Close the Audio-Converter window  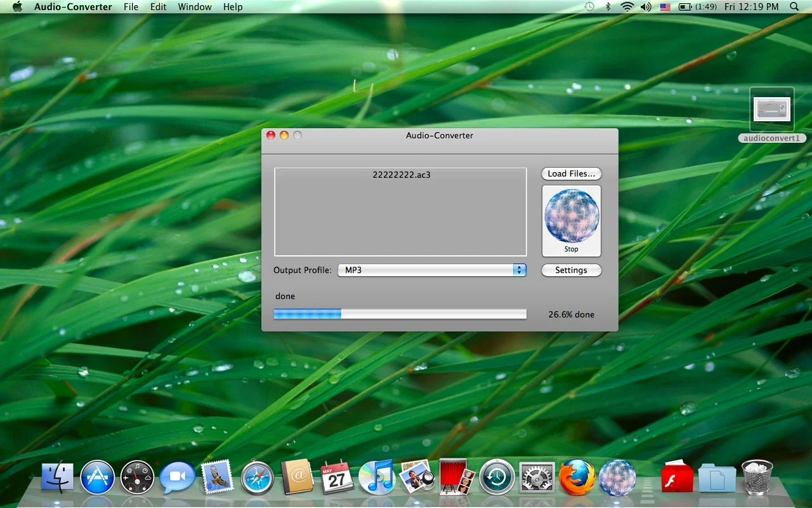tap(271, 135)
